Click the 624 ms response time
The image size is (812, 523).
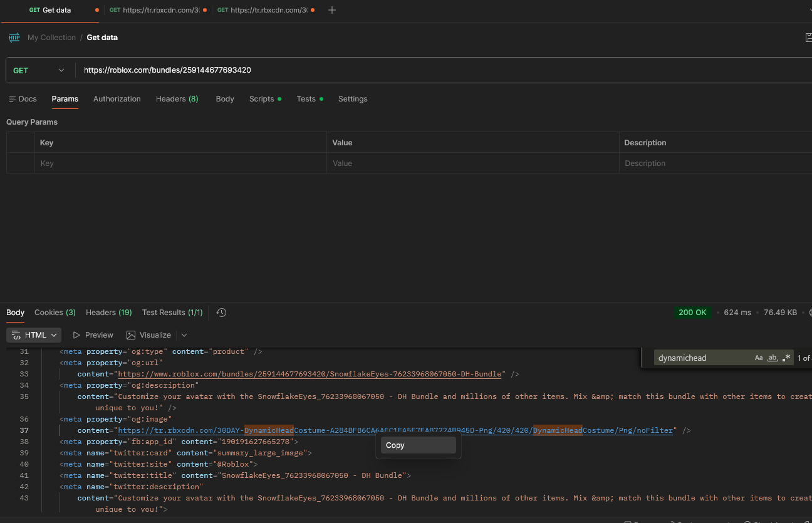coord(737,313)
